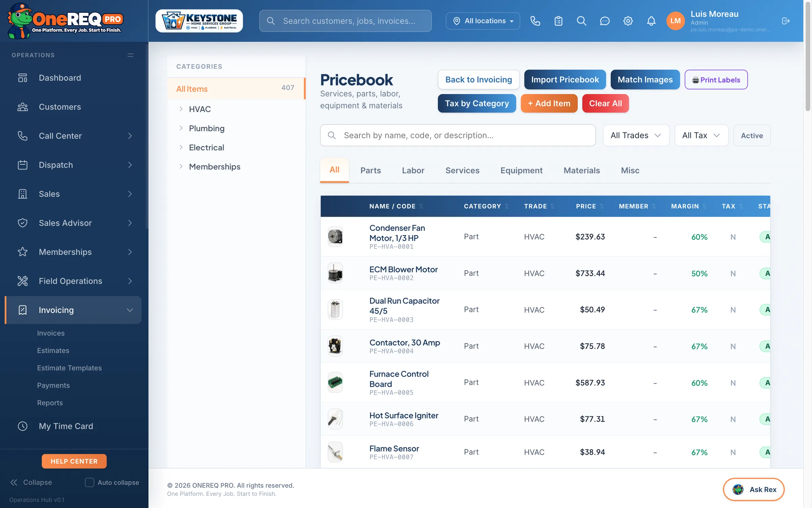Select All Items category row

pyautogui.click(x=236, y=89)
